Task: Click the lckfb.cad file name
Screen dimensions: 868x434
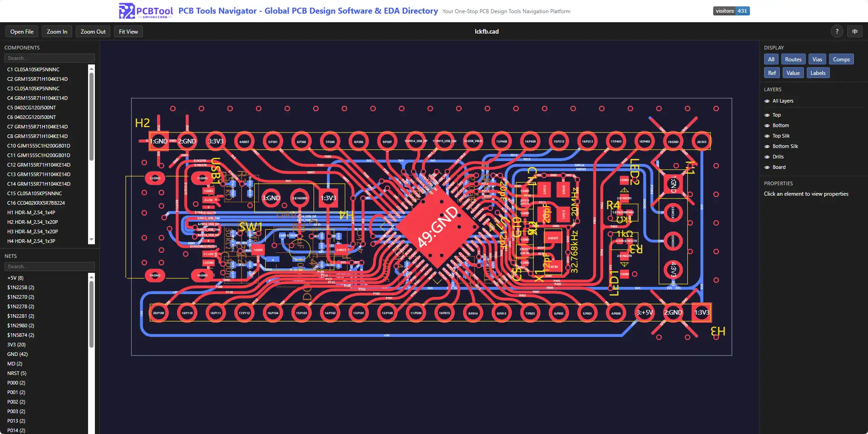Action: (487, 31)
